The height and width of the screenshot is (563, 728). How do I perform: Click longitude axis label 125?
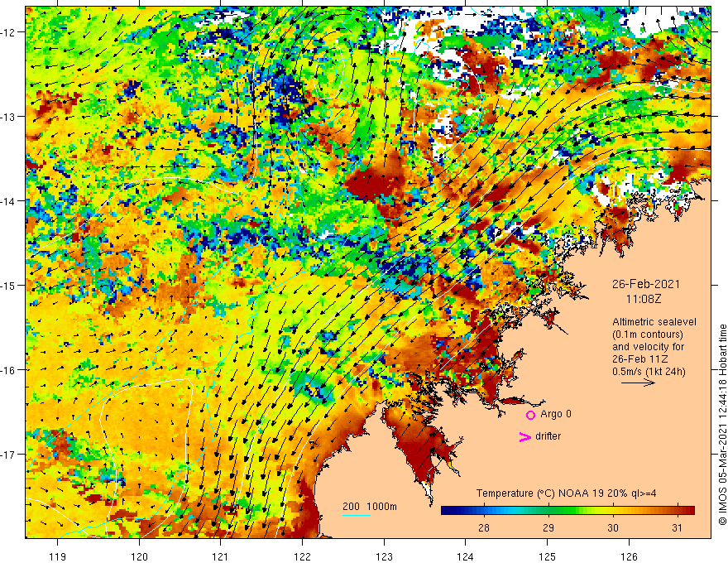click(x=548, y=556)
